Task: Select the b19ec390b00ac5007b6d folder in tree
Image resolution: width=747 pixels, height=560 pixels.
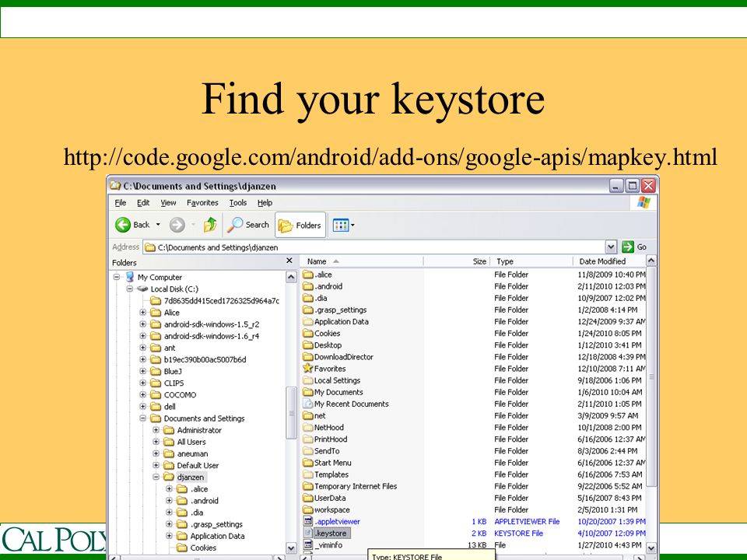Action: pos(205,359)
